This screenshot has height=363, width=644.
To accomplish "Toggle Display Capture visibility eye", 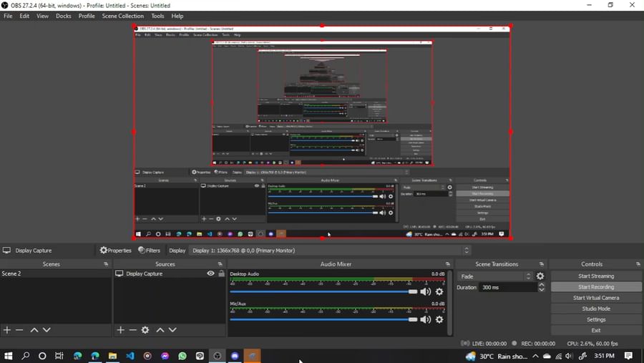I will 210,274.
